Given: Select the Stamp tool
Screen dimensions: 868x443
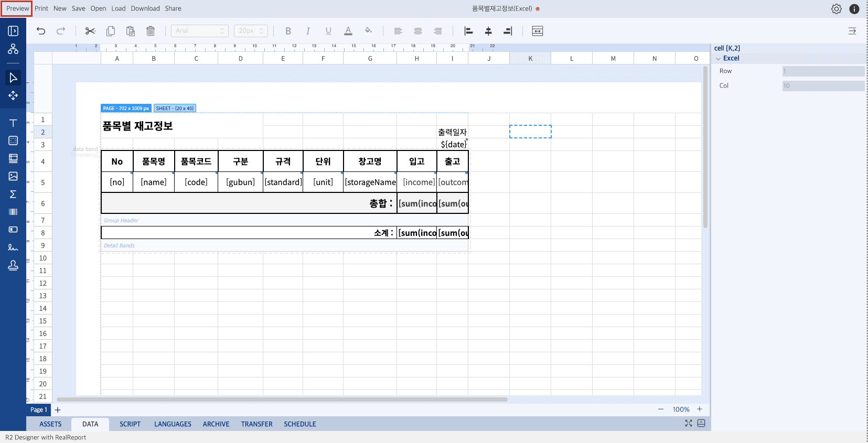Looking at the screenshot, I should (13, 265).
